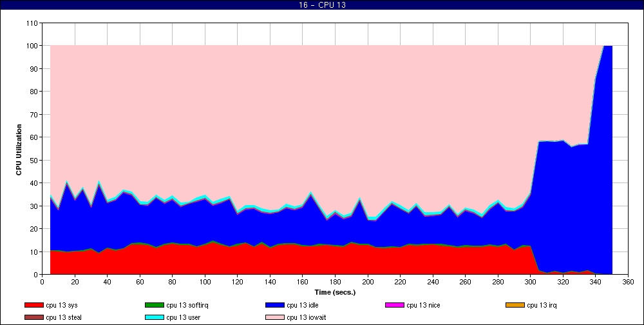
Task: Select the 'cpu 13 idle' legend label
Action: click(303, 305)
